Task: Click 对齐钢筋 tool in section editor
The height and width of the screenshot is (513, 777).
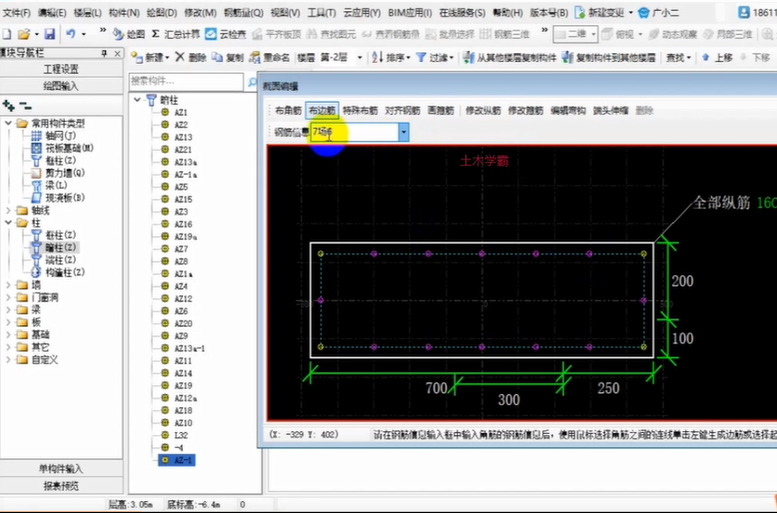Action: click(x=402, y=111)
